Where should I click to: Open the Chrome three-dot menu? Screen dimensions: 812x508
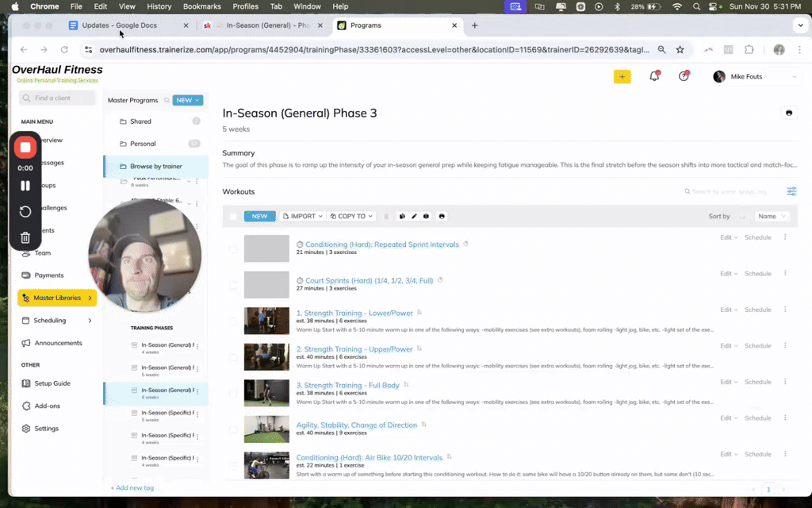coord(799,50)
